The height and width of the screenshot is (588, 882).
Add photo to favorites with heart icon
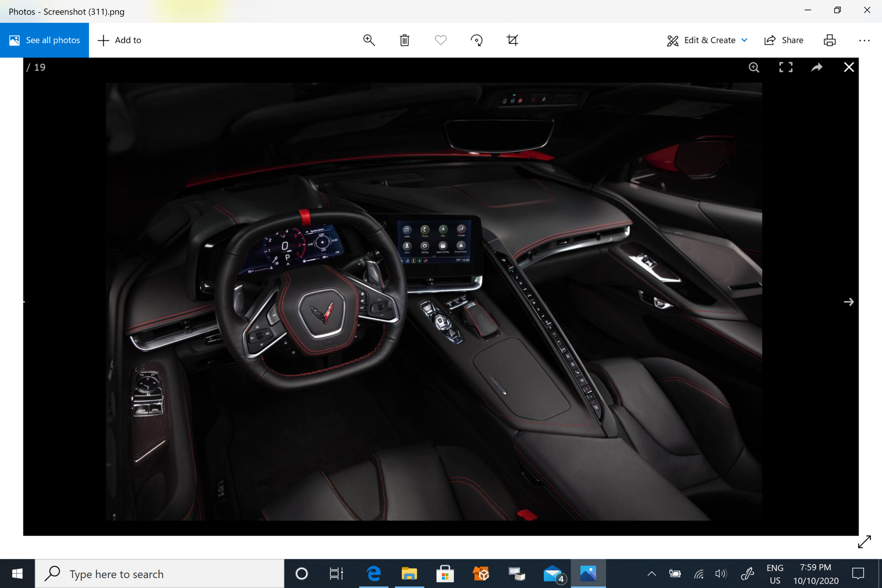click(441, 40)
